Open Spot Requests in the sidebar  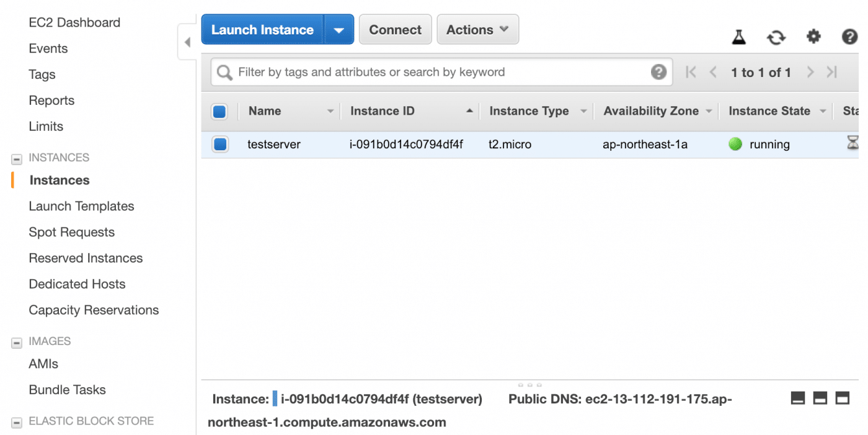(x=71, y=232)
